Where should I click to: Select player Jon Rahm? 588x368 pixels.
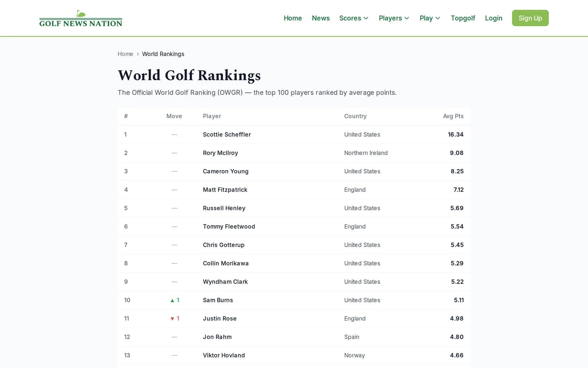coord(217,337)
